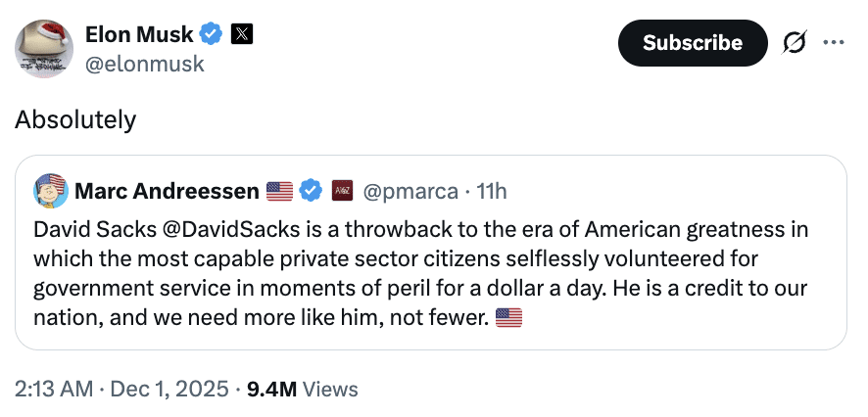Viewport: 868px width, 417px height.
Task: Click flag emoji next to Marc Andreessen name
Action: (279, 191)
